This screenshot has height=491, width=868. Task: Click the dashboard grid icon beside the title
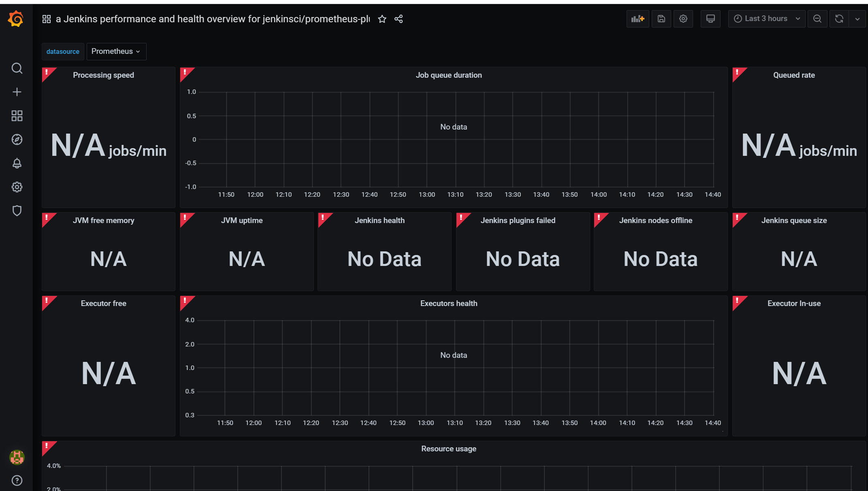pos(47,19)
